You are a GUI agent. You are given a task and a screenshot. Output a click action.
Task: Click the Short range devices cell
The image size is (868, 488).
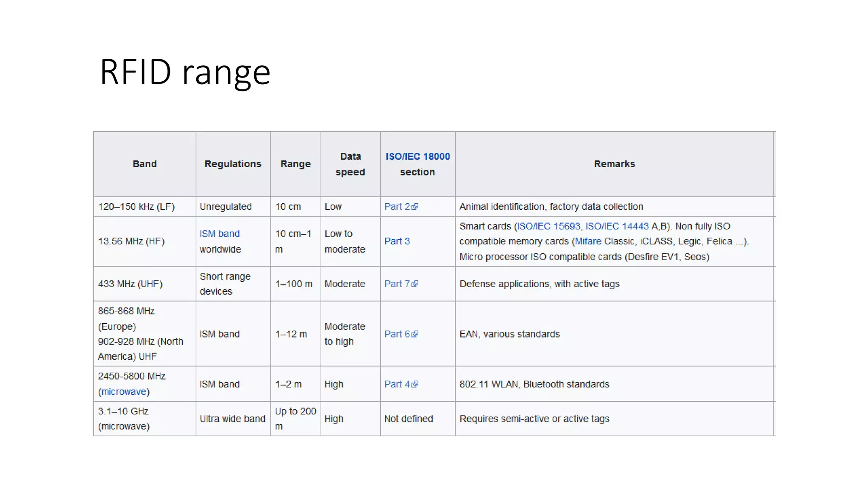click(233, 284)
